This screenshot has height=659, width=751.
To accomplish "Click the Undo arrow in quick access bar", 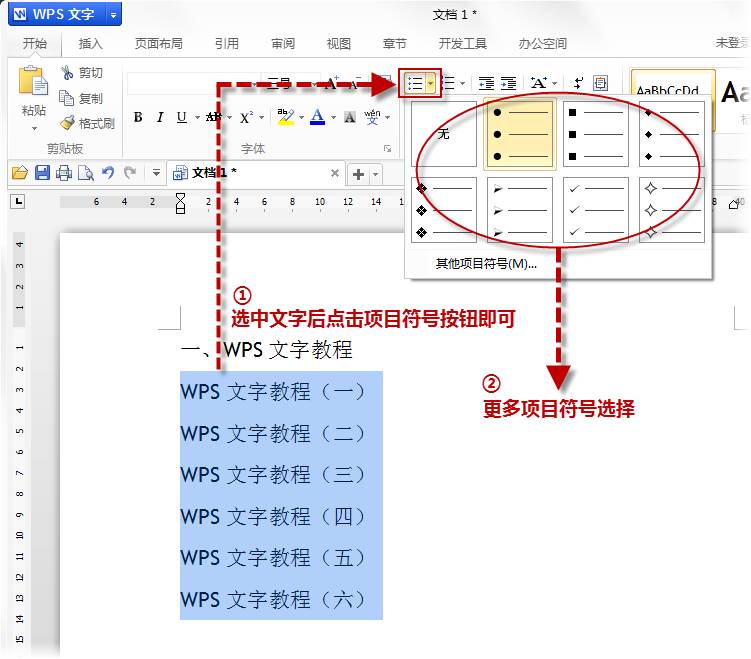I will click(x=108, y=173).
